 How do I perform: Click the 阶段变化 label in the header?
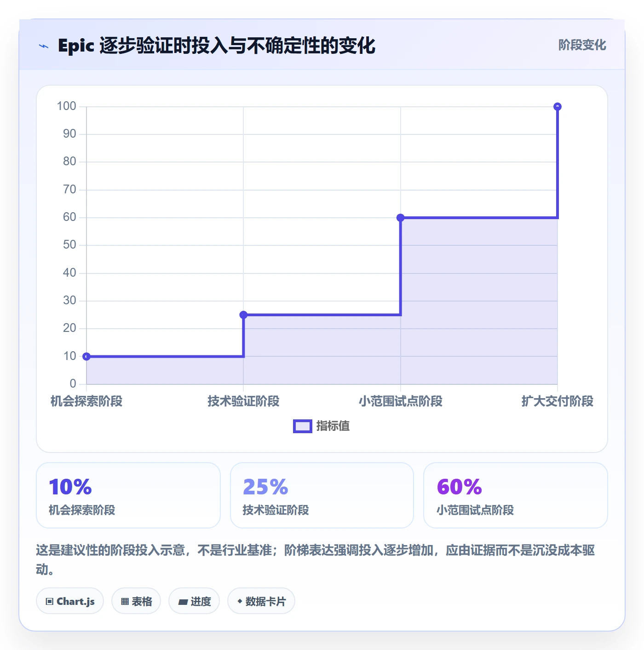pos(582,45)
